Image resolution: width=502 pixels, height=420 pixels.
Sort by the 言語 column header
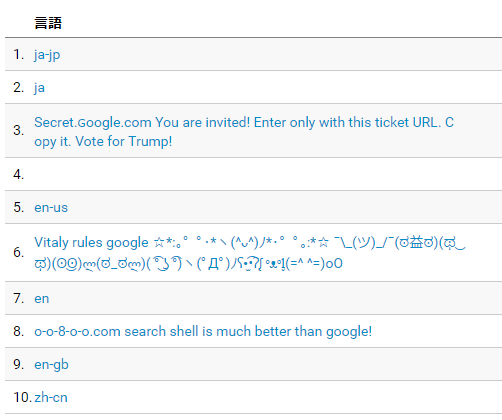(x=48, y=23)
